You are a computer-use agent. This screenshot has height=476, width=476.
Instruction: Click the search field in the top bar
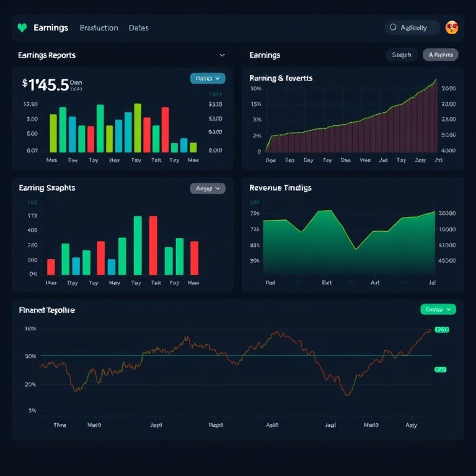413,27
